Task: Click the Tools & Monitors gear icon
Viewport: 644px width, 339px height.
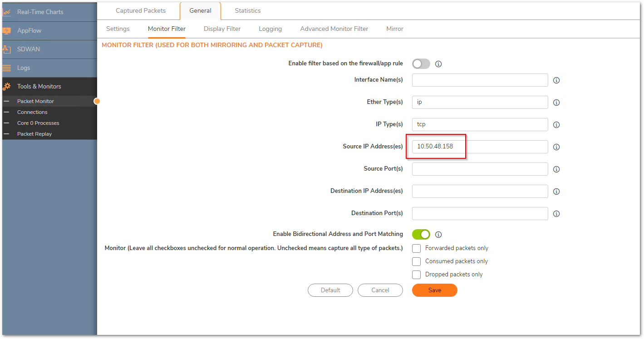Action: (6, 86)
